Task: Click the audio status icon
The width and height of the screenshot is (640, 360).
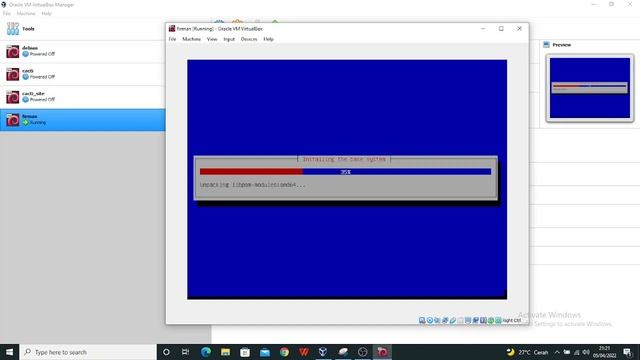Action: coord(437,320)
